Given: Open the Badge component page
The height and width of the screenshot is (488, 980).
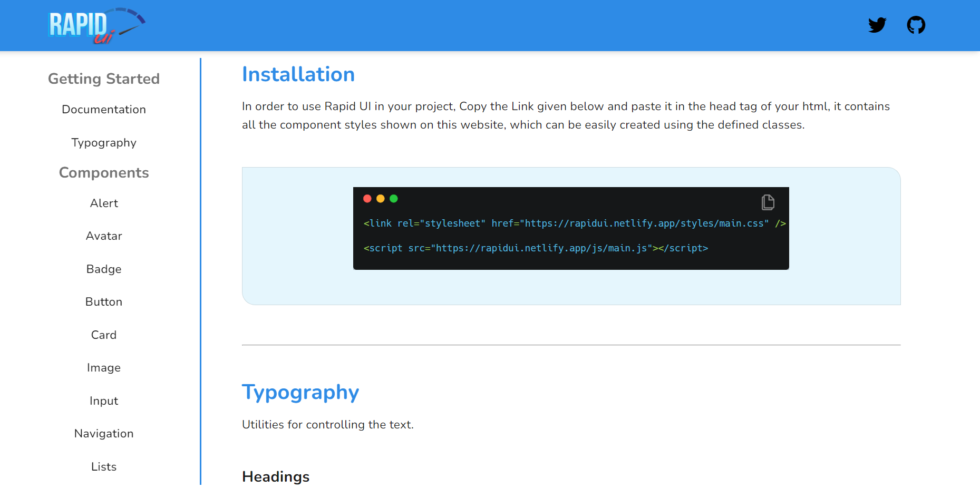Looking at the screenshot, I should point(104,269).
